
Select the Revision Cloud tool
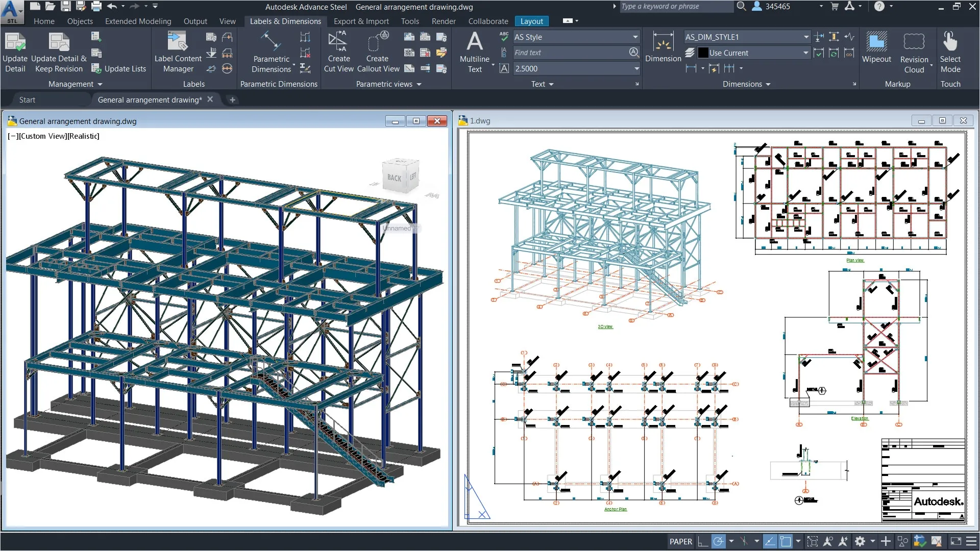[914, 51]
